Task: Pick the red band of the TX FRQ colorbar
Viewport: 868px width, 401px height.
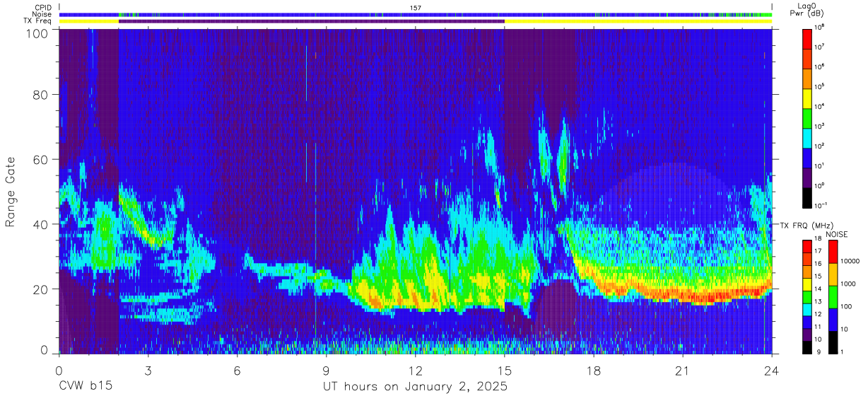Action: 808,246
